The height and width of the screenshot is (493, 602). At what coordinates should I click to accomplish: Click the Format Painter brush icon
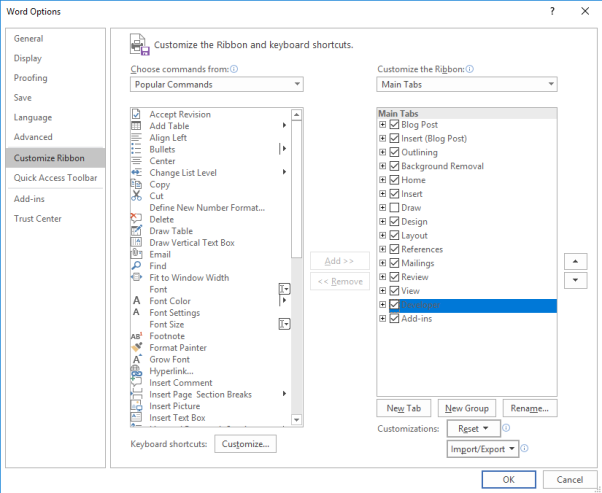[x=136, y=347]
